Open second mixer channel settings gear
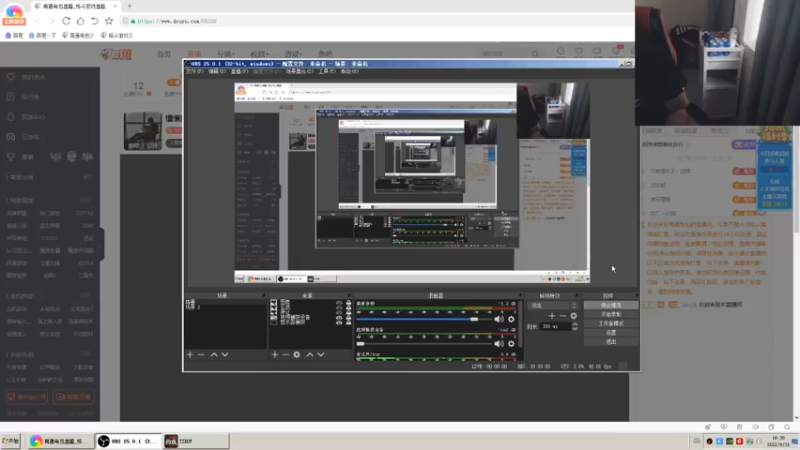The image size is (800, 450). (x=511, y=344)
